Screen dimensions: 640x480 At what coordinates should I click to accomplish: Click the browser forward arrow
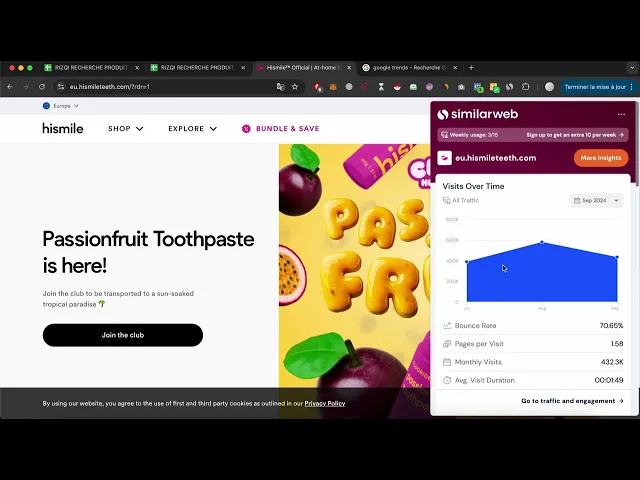pyautogui.click(x=25, y=87)
